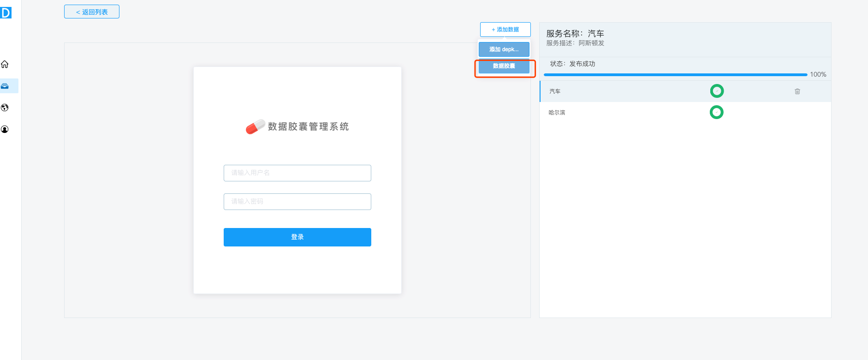Click the green status circle for 汽车

pos(717,91)
